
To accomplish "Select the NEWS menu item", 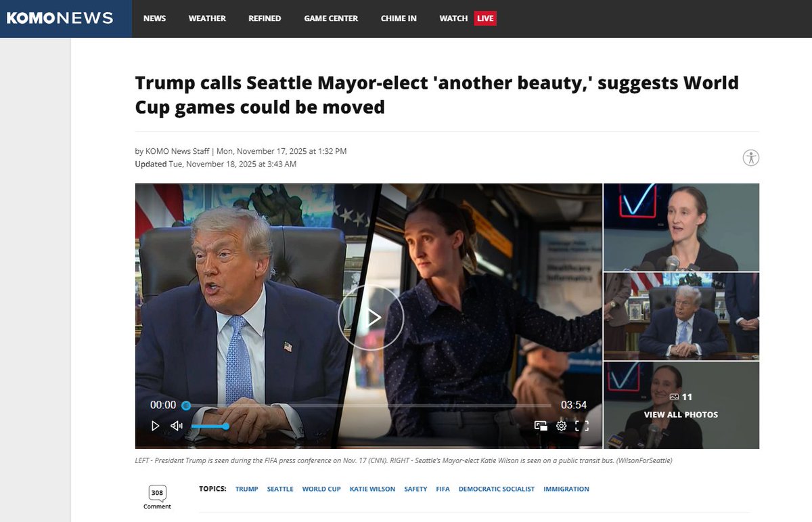I will [154, 18].
